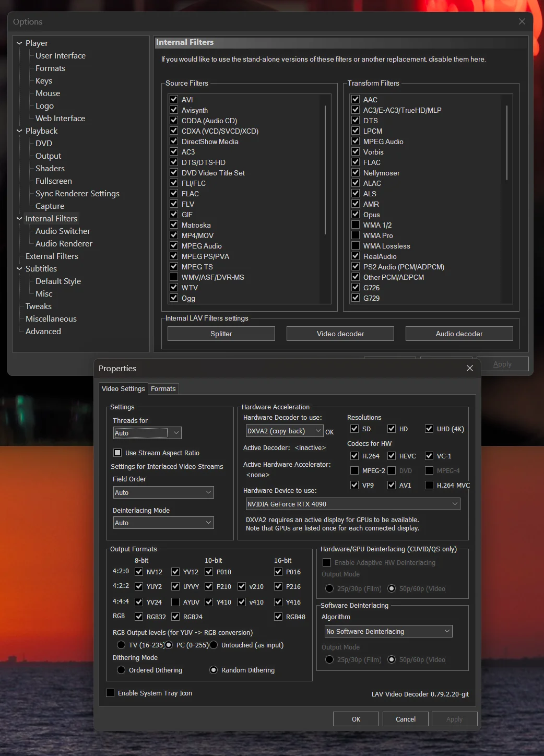This screenshot has height=756, width=544.
Task: Choose Ordered Dithering mode
Action: tap(121, 670)
